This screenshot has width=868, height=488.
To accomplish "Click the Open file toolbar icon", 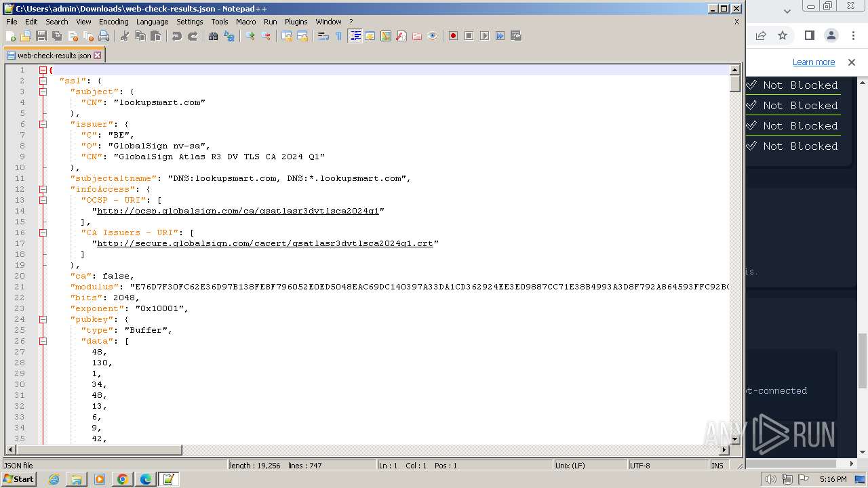I will pyautogui.click(x=26, y=36).
